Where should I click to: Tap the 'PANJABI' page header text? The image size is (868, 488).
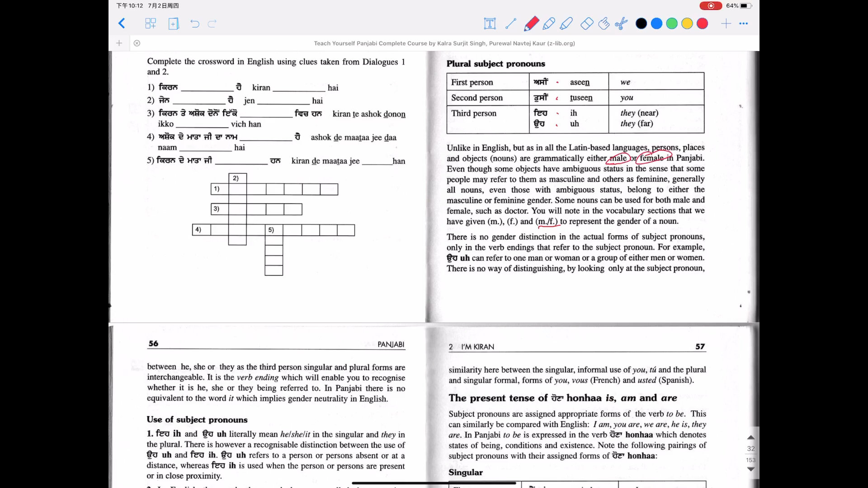click(391, 344)
